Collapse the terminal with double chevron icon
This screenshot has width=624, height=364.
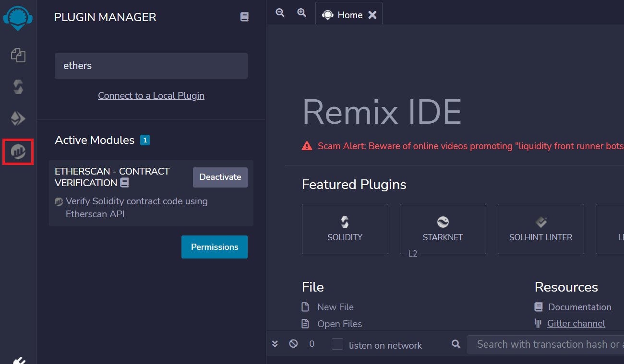(275, 344)
